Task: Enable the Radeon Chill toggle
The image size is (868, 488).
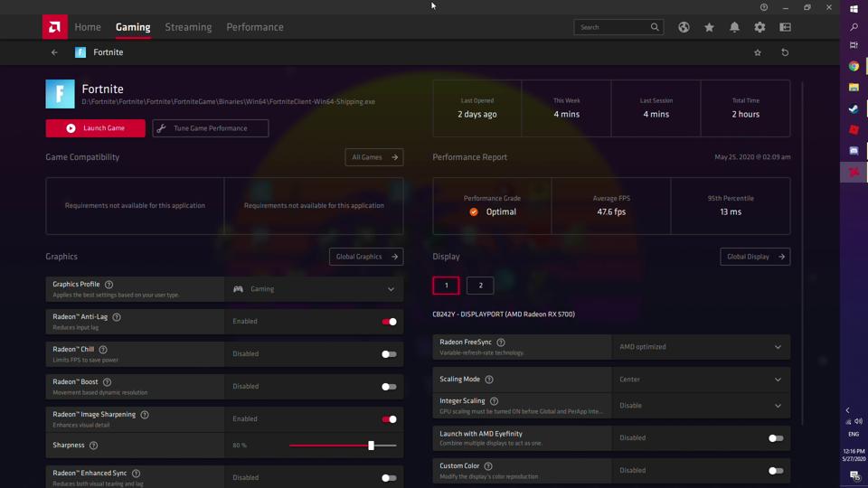Action: point(389,354)
